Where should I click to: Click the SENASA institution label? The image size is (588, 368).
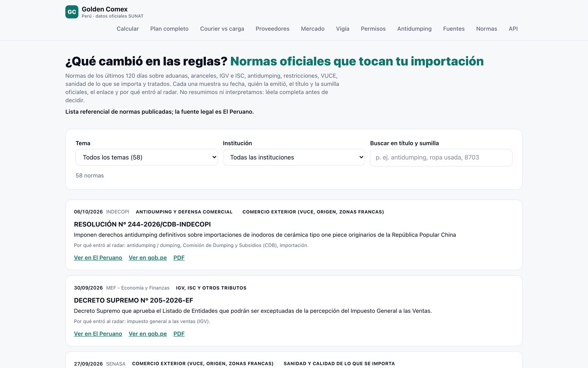pos(116,364)
